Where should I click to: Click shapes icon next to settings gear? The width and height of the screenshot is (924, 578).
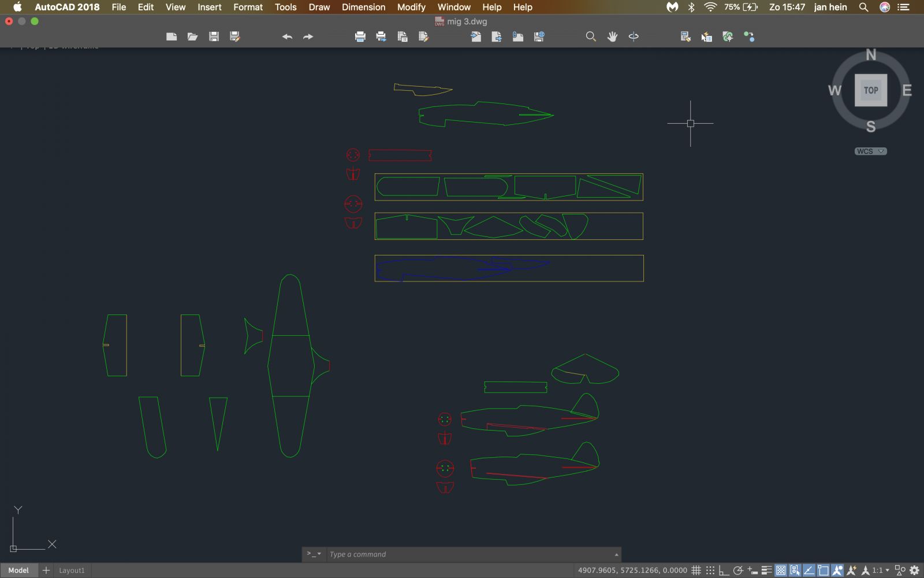click(900, 570)
